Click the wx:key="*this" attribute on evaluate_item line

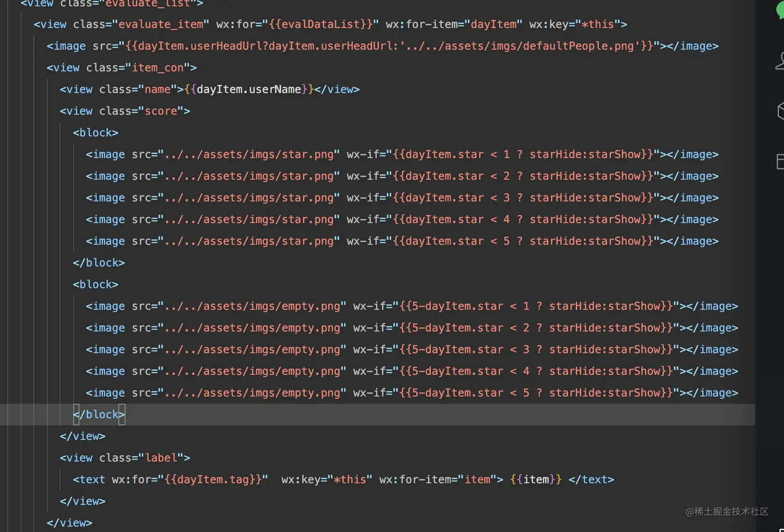click(x=575, y=24)
